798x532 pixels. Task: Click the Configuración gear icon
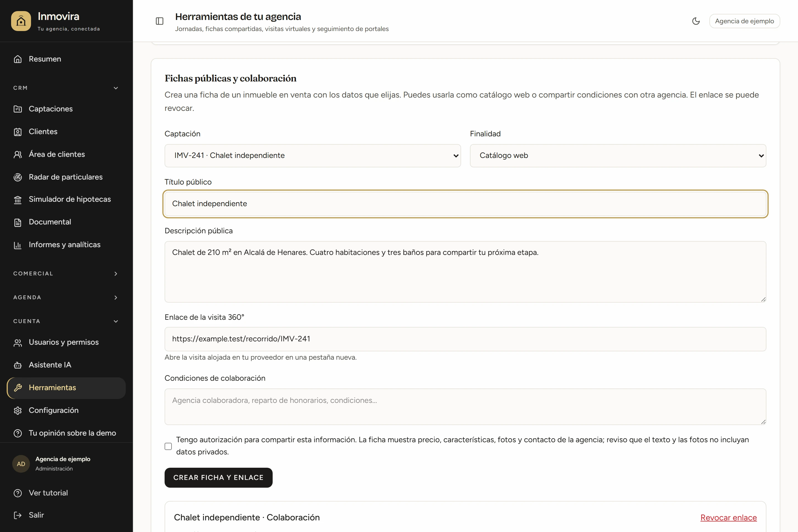pos(18,411)
